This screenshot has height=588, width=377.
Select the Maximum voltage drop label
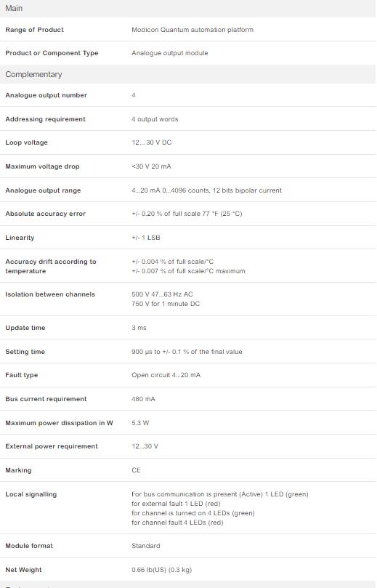[x=42, y=166]
